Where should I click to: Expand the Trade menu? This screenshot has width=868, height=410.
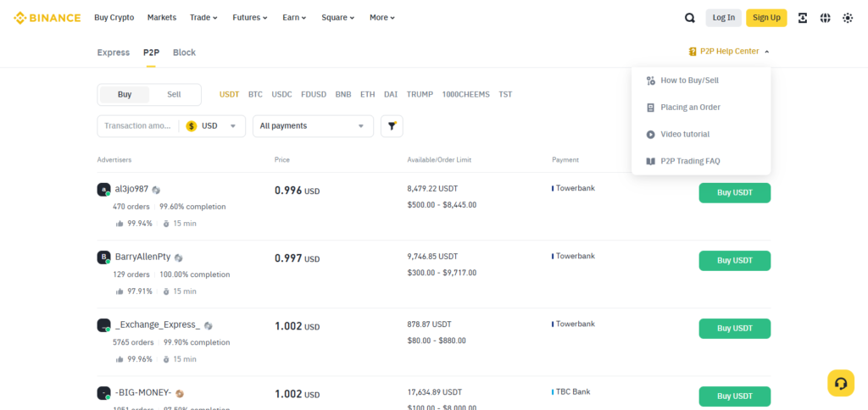pyautogui.click(x=203, y=18)
